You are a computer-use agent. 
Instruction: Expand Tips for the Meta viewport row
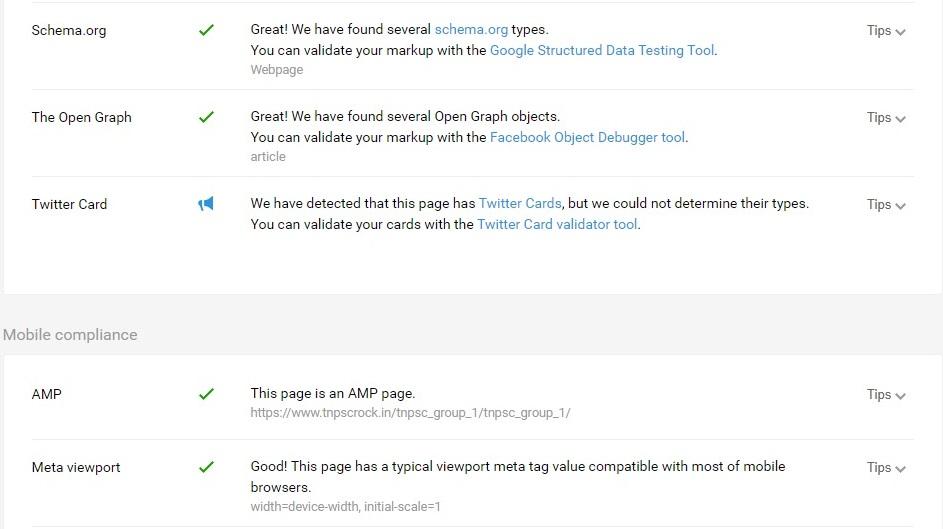click(x=886, y=468)
